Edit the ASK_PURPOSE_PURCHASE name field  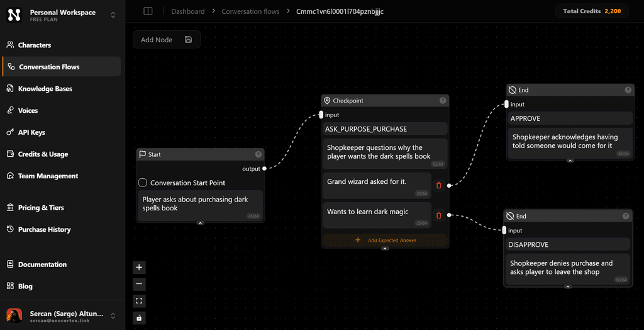(385, 129)
